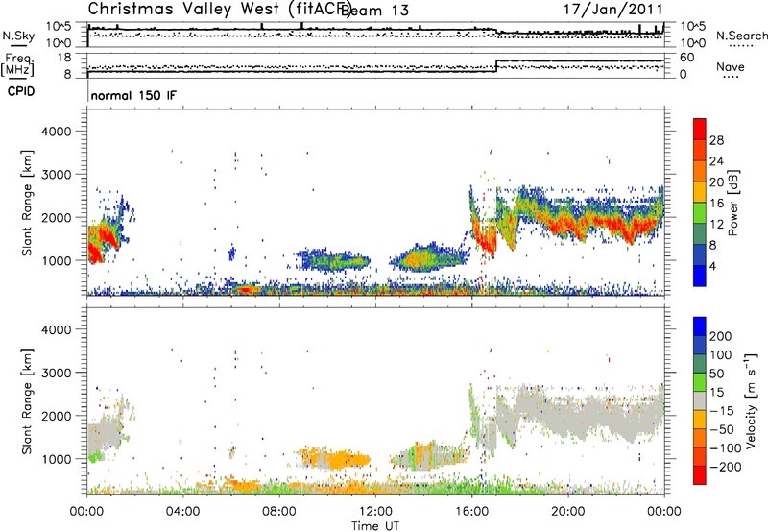
Task: Click the '20' power scale value
Action: click(x=716, y=182)
